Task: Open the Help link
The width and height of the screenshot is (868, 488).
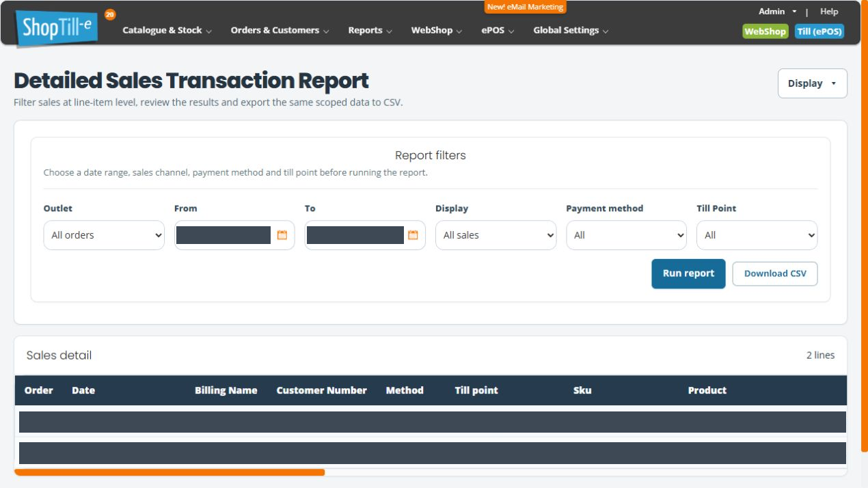Action: tap(829, 12)
